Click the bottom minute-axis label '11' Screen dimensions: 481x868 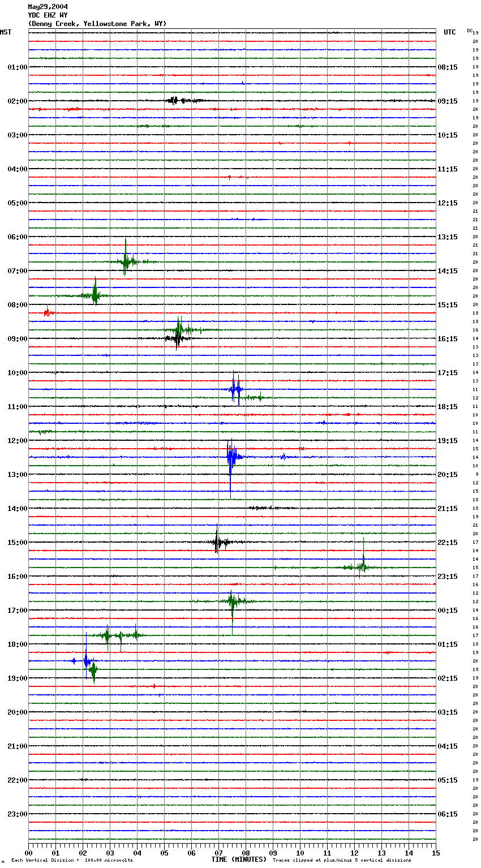pos(327,853)
